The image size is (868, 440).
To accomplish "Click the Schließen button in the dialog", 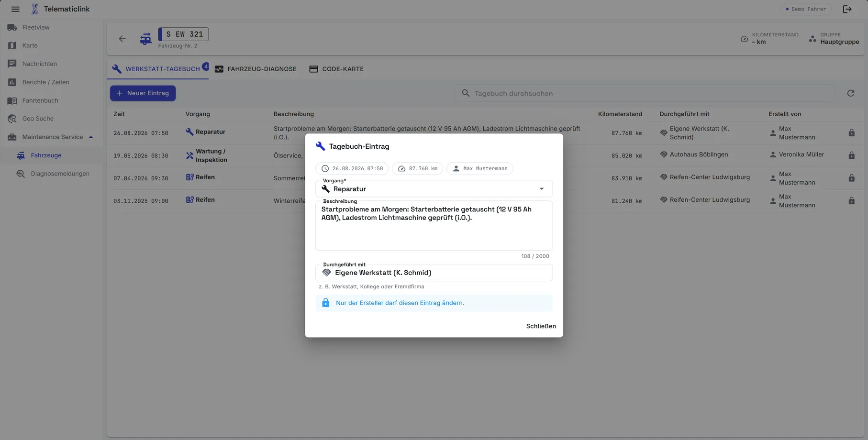I will (x=541, y=326).
